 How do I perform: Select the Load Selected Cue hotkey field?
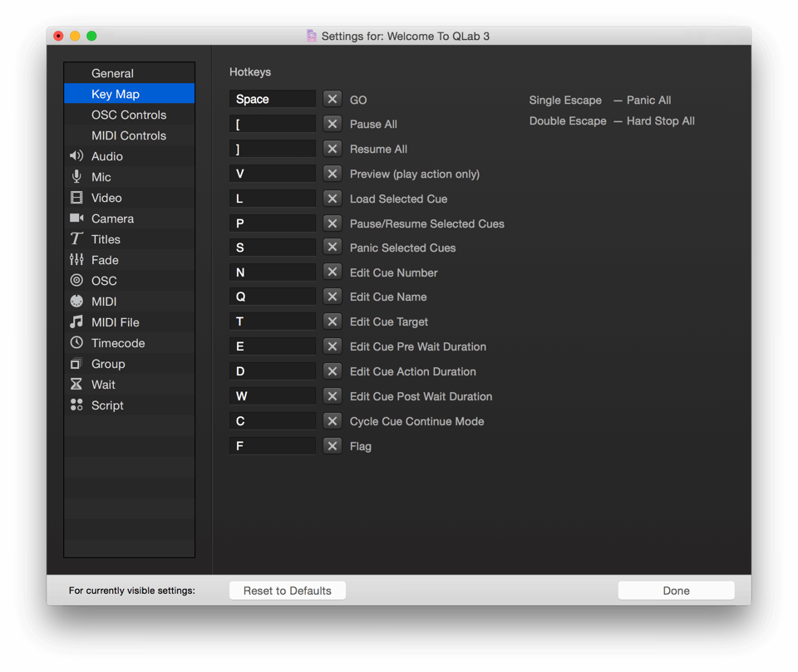click(x=273, y=199)
